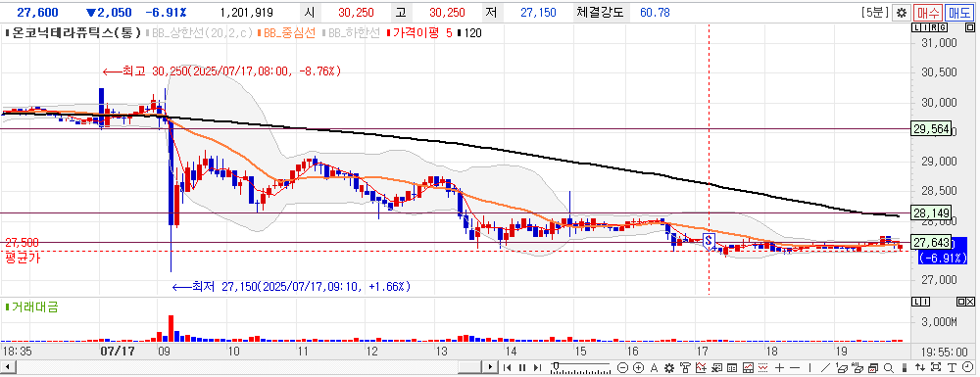Click the erase-all drawings icon

[x=857, y=367]
